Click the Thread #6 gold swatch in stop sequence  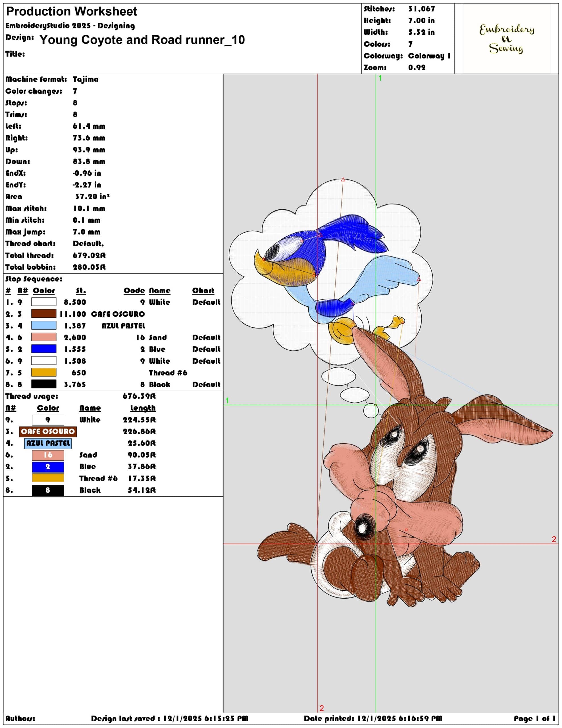pyautogui.click(x=44, y=372)
